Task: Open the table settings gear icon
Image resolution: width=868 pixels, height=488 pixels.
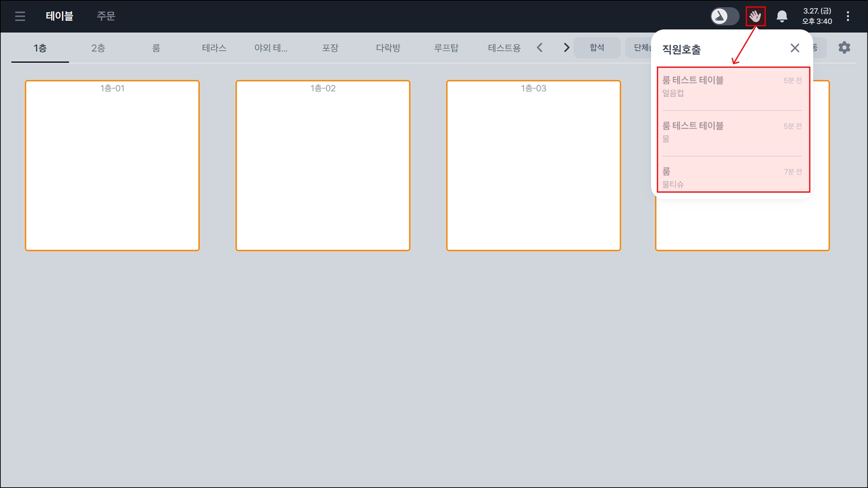Action: tap(844, 47)
